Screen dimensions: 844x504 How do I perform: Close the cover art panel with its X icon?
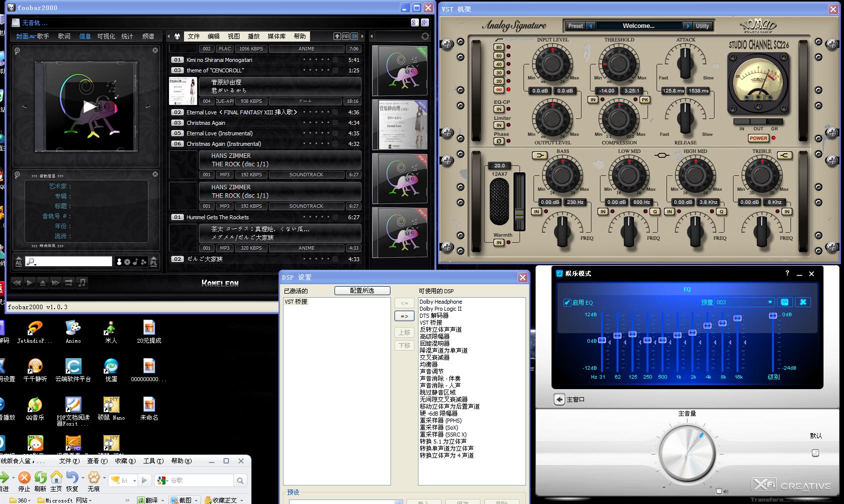[x=155, y=50]
